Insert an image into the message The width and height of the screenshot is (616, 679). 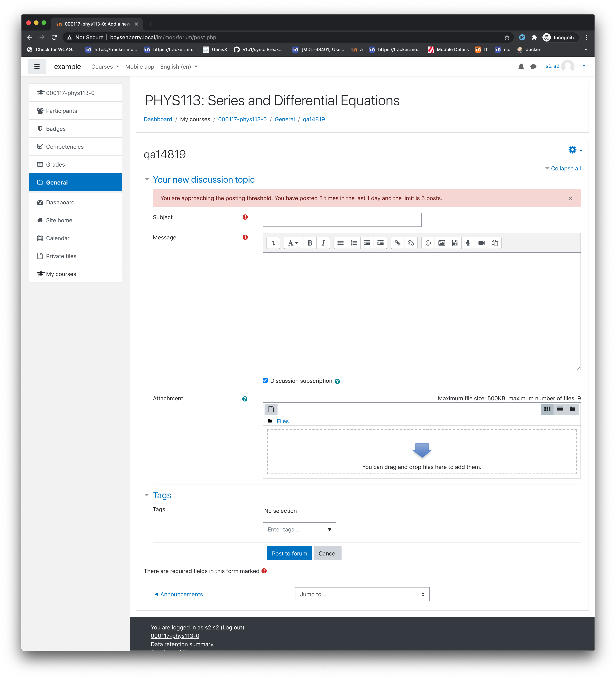pyautogui.click(x=442, y=243)
